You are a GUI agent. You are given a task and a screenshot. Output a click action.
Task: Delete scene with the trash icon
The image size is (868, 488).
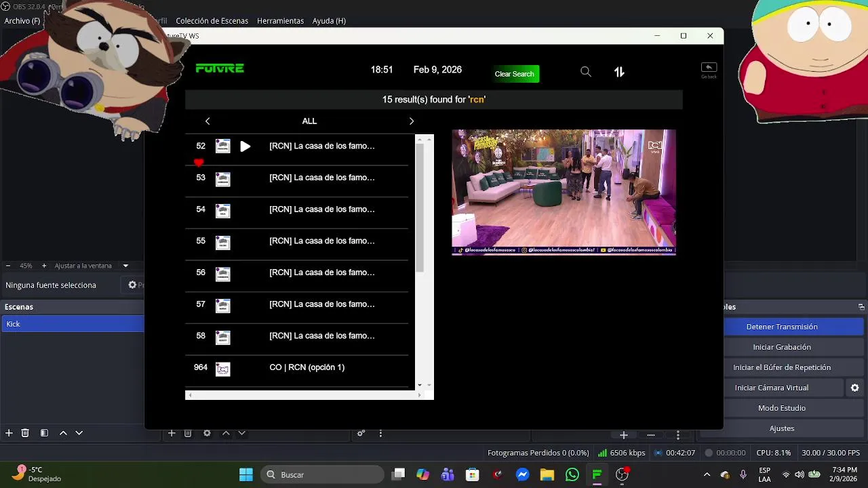25,433
